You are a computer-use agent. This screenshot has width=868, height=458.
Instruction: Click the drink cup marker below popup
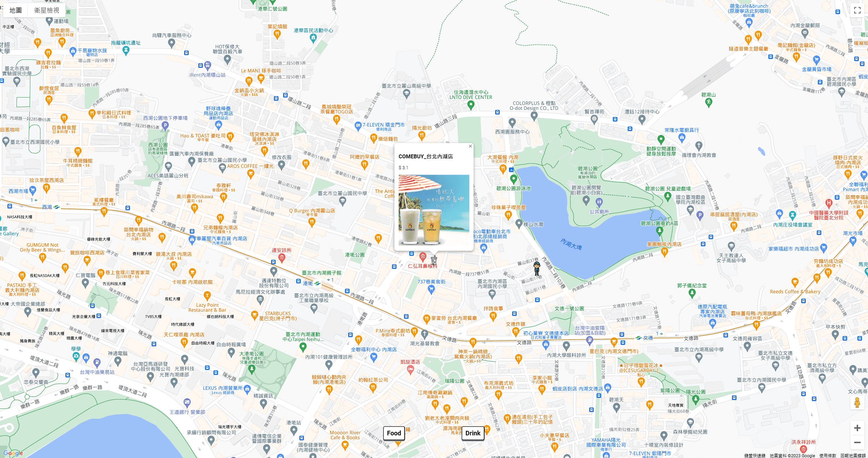tap(434, 260)
